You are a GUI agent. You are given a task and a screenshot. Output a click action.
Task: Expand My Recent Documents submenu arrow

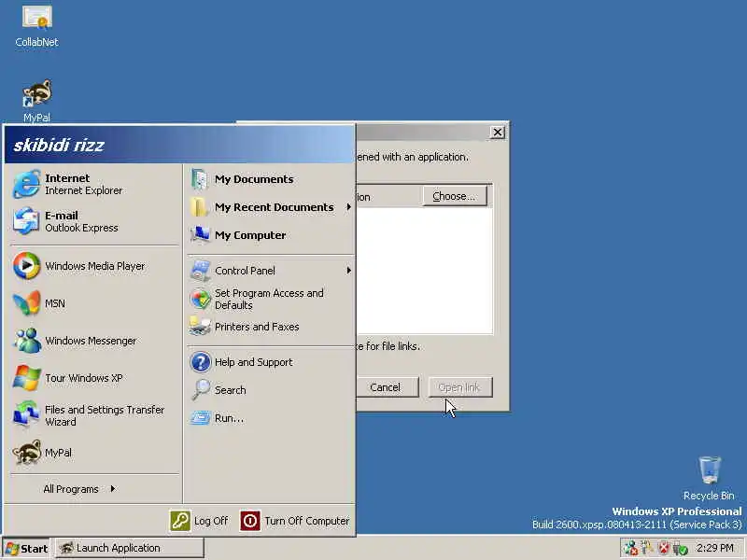(348, 207)
